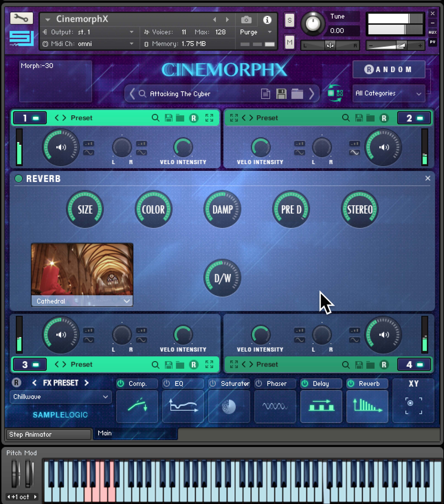Open the Cathedral reverb type dropdown
The image size is (444, 504).
(82, 301)
